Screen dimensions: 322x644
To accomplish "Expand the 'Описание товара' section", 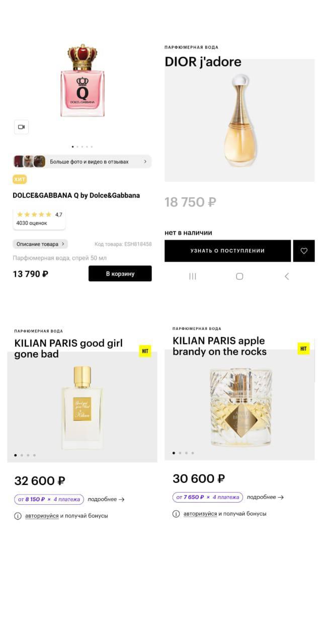I will (40, 244).
